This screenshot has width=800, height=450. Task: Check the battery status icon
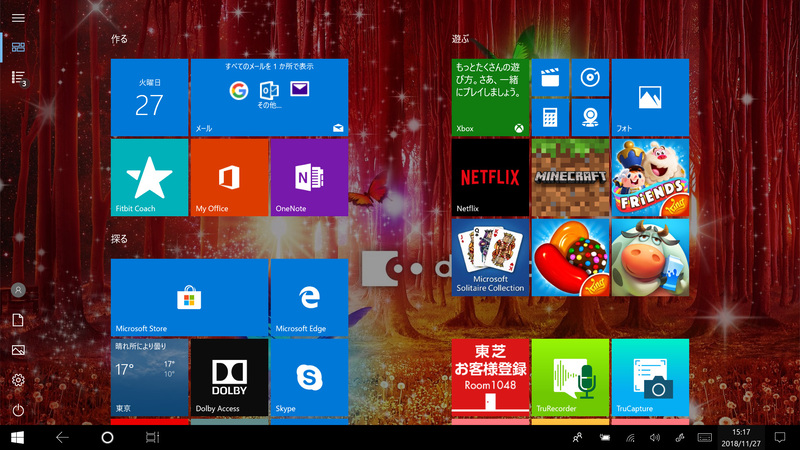click(x=605, y=437)
